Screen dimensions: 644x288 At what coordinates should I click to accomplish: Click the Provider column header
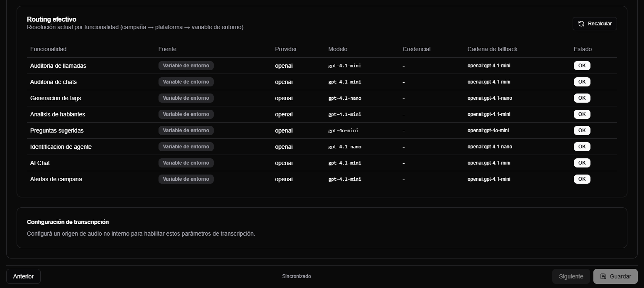click(x=286, y=49)
